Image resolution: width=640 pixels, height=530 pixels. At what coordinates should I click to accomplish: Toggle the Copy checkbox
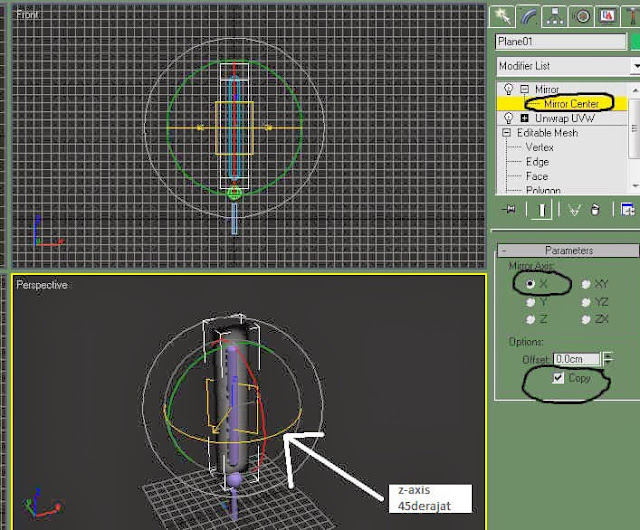[558, 378]
